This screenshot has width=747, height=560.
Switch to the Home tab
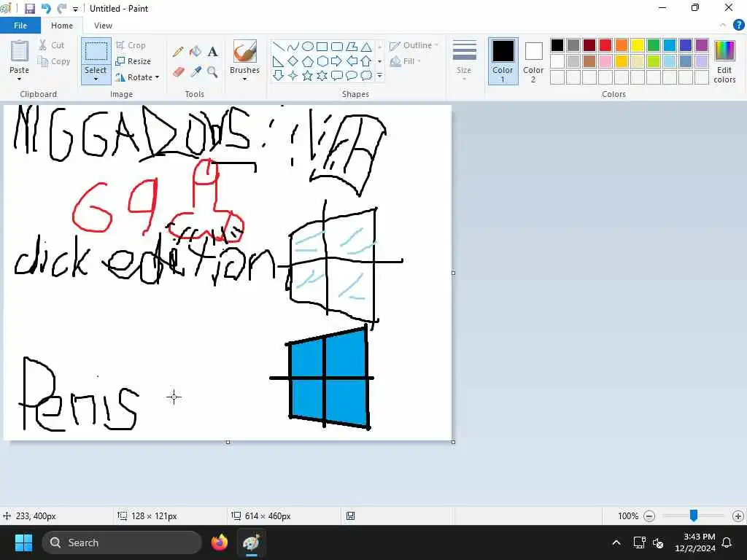click(62, 26)
